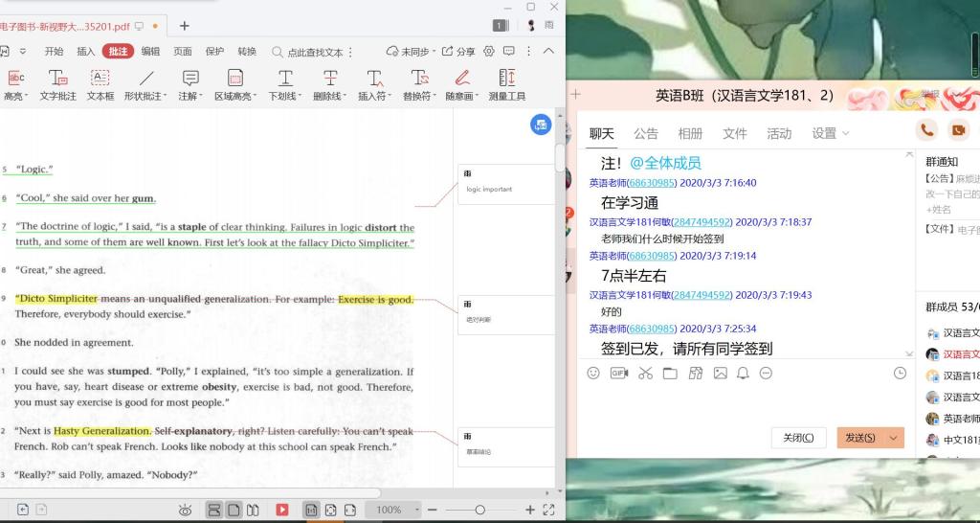The height and width of the screenshot is (523, 980).
Task: Toggle two-page view layout
Action: click(x=253, y=510)
